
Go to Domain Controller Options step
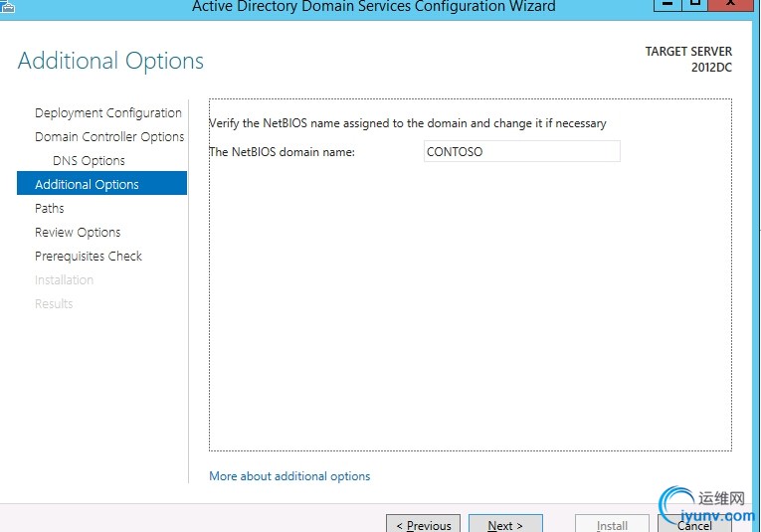click(109, 137)
